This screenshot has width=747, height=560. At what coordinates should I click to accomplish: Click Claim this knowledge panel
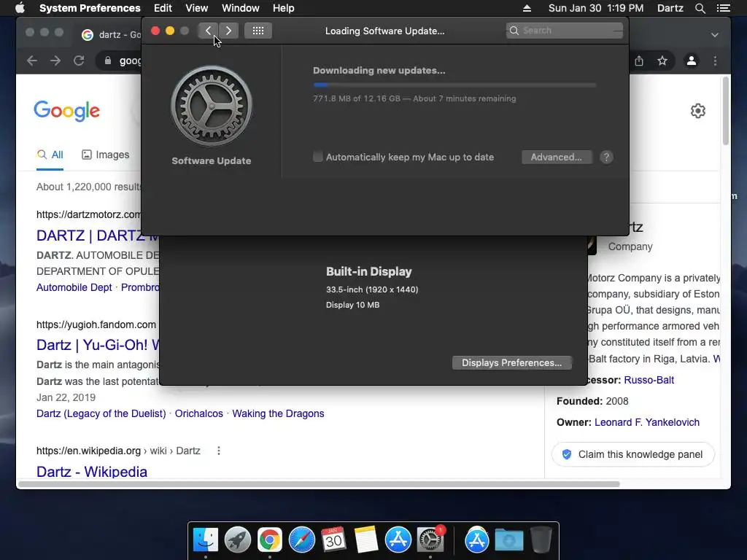[633, 454]
